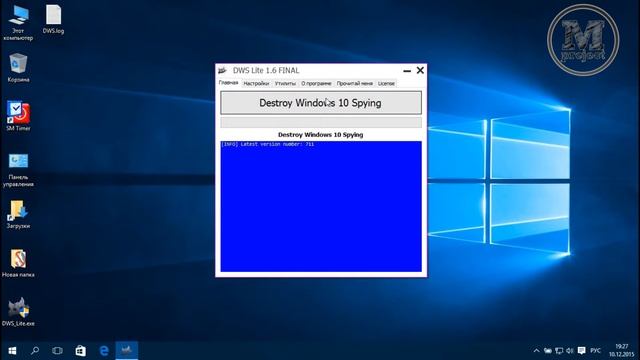The height and width of the screenshot is (360, 640).
Task: Open the Утилиты tab
Action: coord(285,83)
